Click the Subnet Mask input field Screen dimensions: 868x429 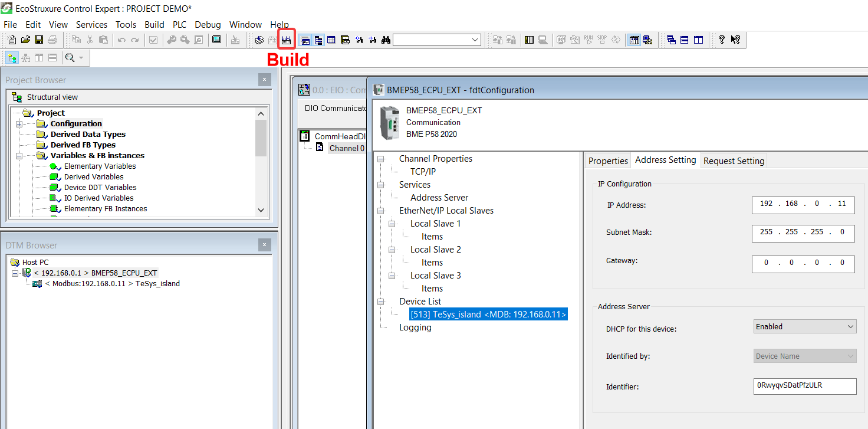(x=803, y=232)
